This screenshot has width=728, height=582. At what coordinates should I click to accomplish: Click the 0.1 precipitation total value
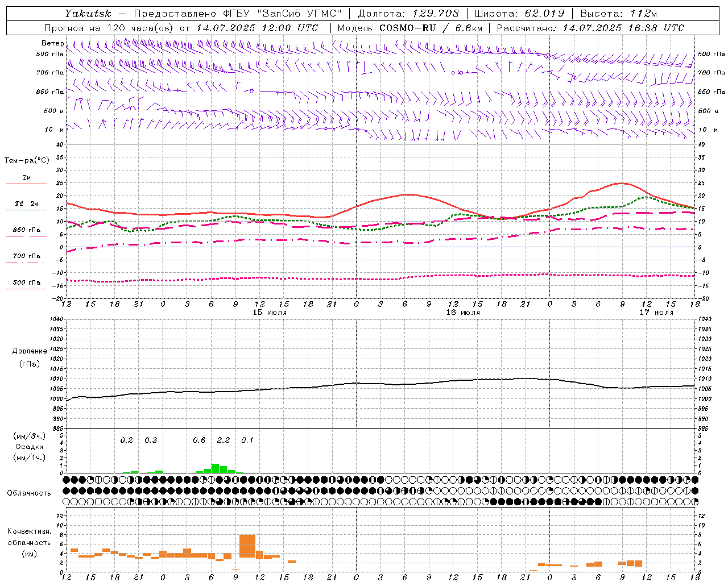pos(247,440)
